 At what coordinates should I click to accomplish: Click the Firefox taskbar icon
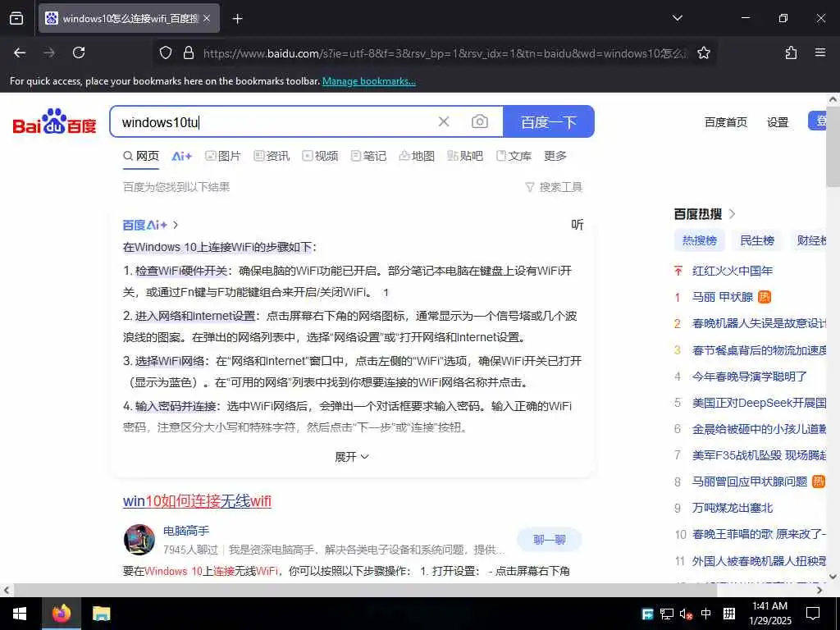[62, 614]
